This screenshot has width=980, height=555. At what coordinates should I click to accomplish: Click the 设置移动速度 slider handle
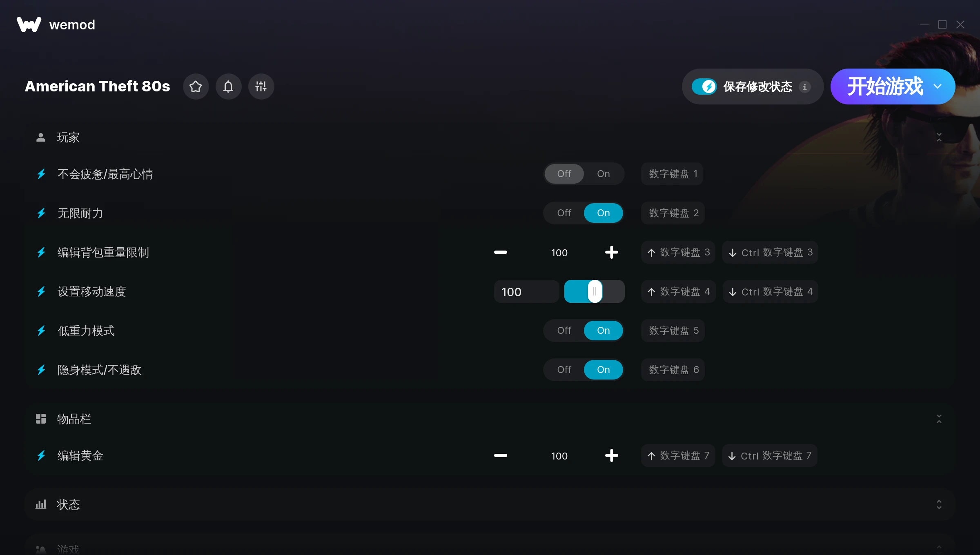(x=595, y=291)
